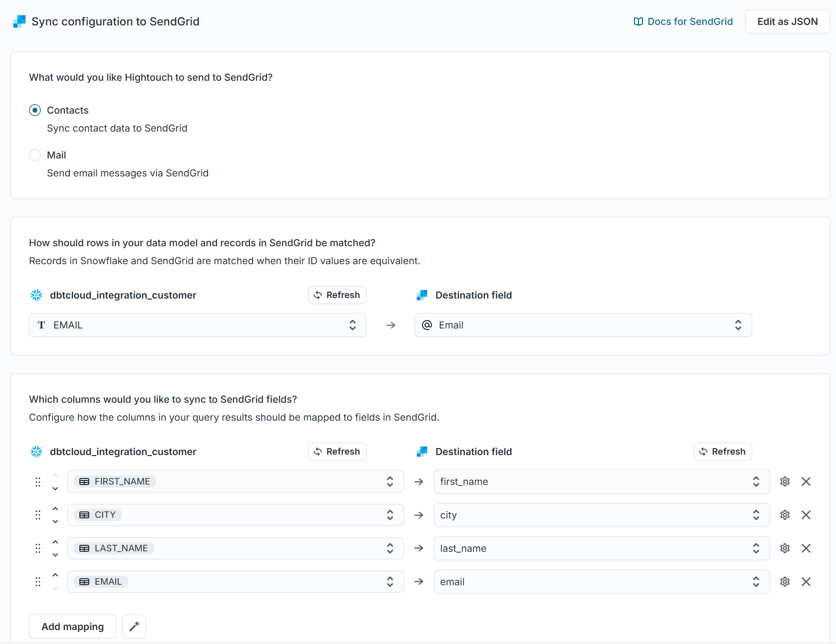Click Add mapping button
This screenshot has width=836, height=644.
72,627
